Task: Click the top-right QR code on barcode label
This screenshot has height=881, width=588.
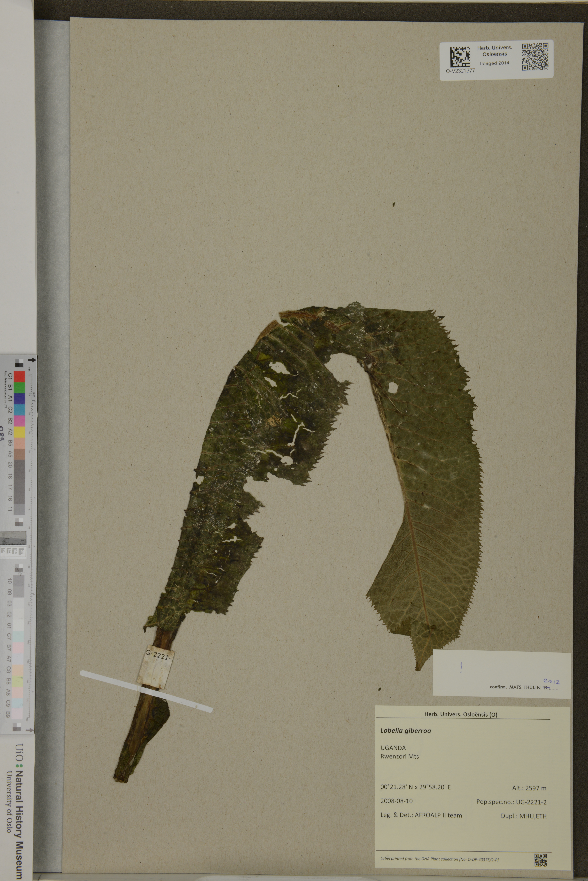Action: pos(535,57)
